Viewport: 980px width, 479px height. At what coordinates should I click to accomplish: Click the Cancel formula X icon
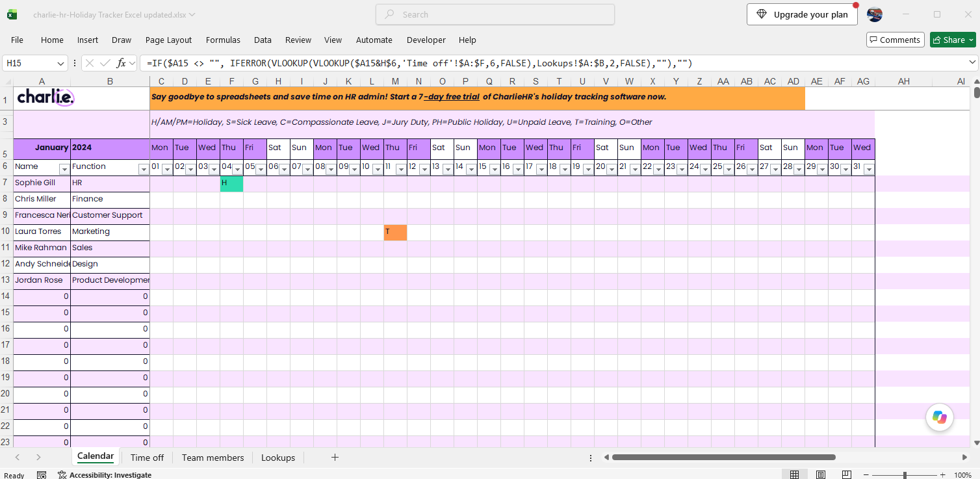[90, 63]
